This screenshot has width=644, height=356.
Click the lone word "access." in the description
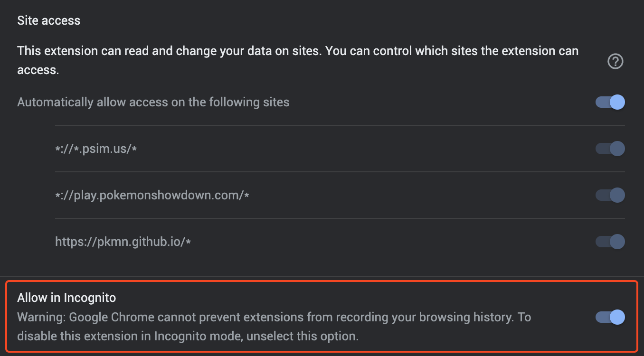click(38, 70)
